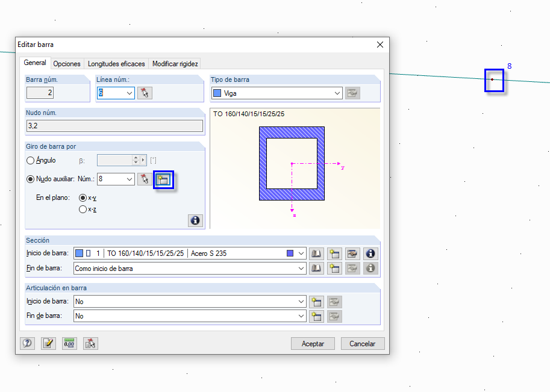Choose the x-y plane option
The height and width of the screenshot is (392, 550).
pyautogui.click(x=83, y=198)
